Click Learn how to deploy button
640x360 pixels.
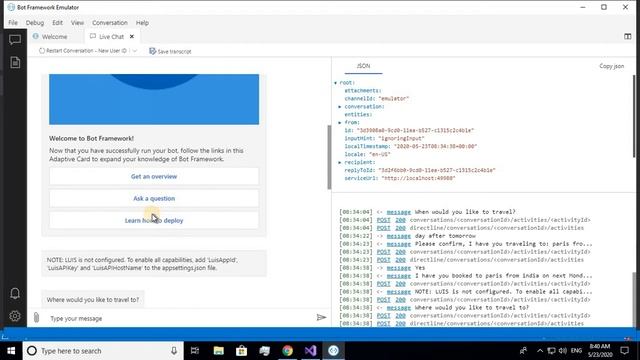click(x=154, y=220)
